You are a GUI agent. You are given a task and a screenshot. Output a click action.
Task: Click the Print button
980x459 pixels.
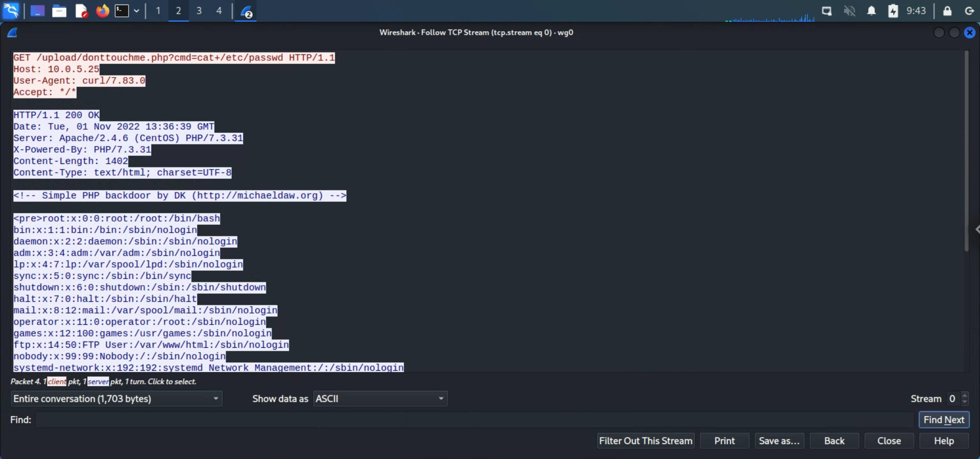[x=725, y=441]
